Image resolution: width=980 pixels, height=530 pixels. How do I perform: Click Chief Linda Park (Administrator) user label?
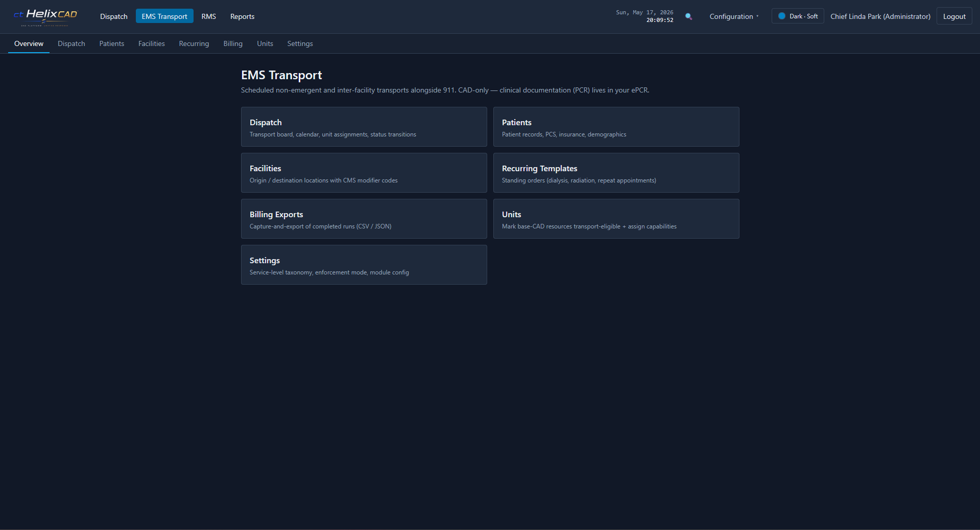(x=880, y=16)
